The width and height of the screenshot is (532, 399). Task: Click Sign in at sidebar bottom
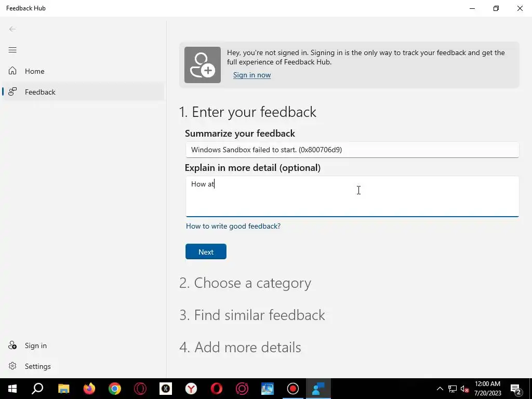click(x=83, y=345)
